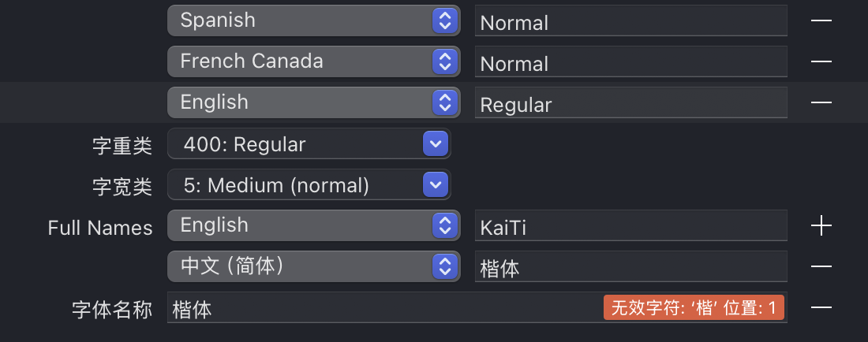Click minus icon beside Regular field
This screenshot has height=342, width=868.
point(821,102)
